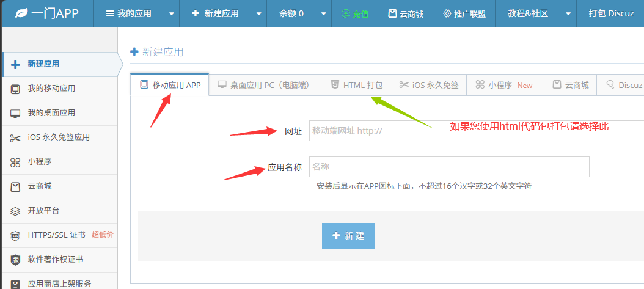Click the 应用名称 name input field
The height and width of the screenshot is (289, 644).
pyautogui.click(x=449, y=167)
